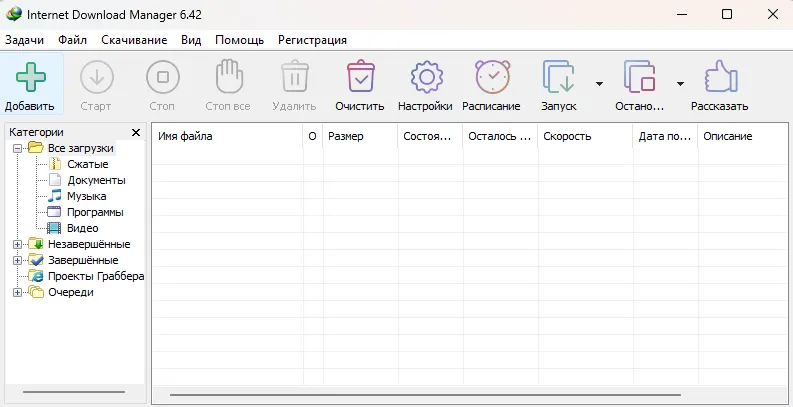Click the Завершённые checkmark folder icon
The width and height of the screenshot is (793, 407).
(x=36, y=260)
